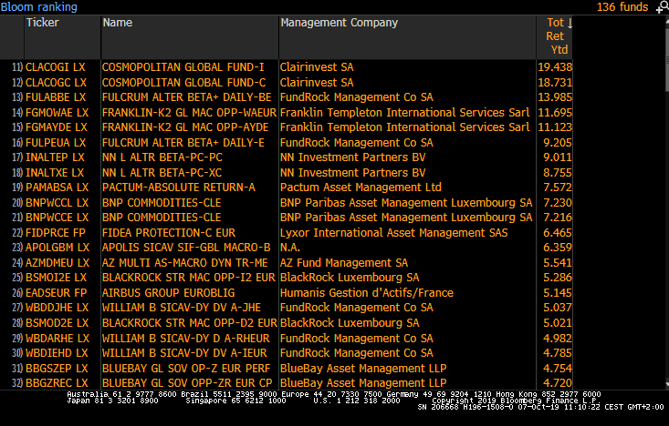Click N.A. management company cell
This screenshot has width=669, height=426.
[x=290, y=248]
